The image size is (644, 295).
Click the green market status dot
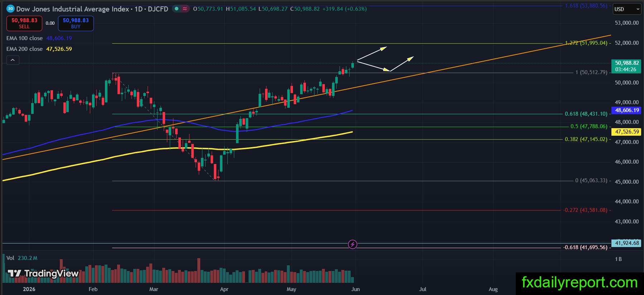tap(177, 9)
